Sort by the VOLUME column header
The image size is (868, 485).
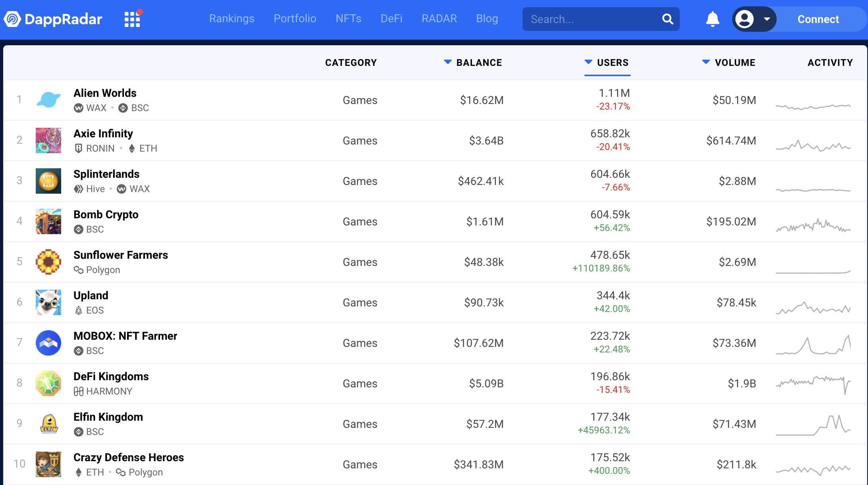click(x=729, y=63)
